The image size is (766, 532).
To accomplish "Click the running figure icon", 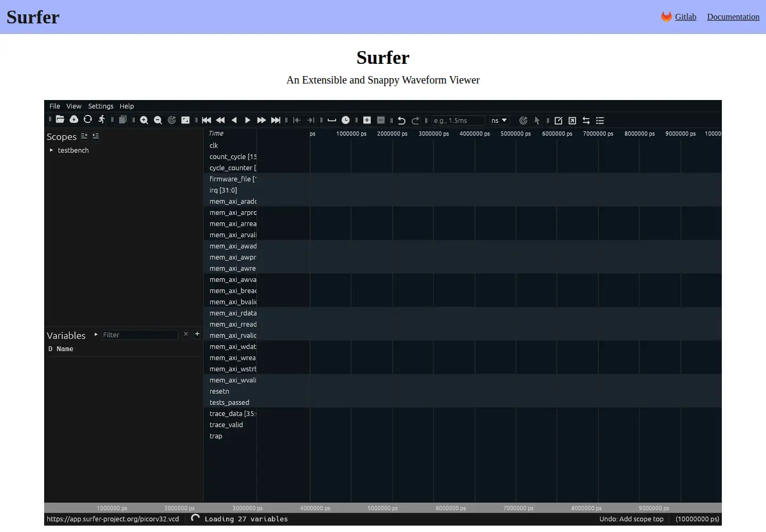I will coord(102,120).
